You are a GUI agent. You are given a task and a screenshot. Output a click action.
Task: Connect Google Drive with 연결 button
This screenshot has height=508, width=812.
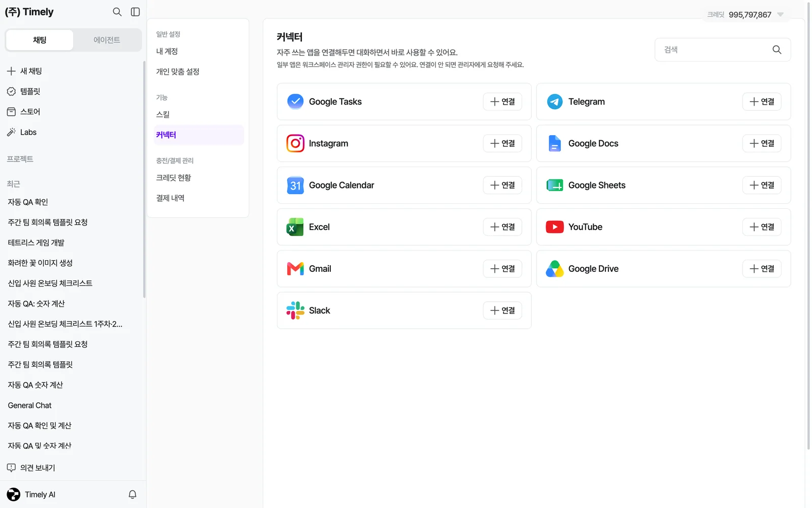[762, 269]
